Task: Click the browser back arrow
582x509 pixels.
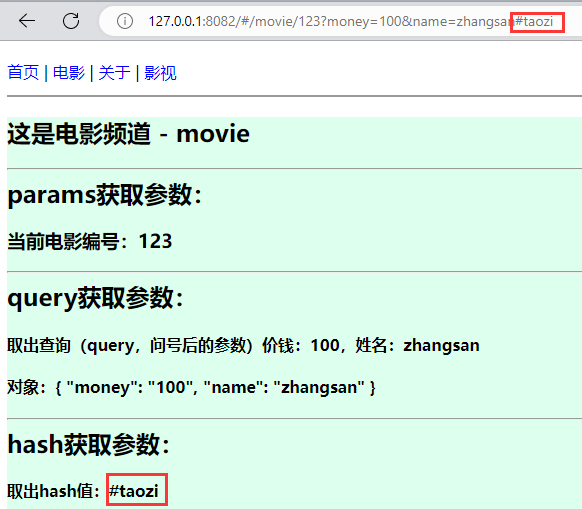Action: coord(27,21)
